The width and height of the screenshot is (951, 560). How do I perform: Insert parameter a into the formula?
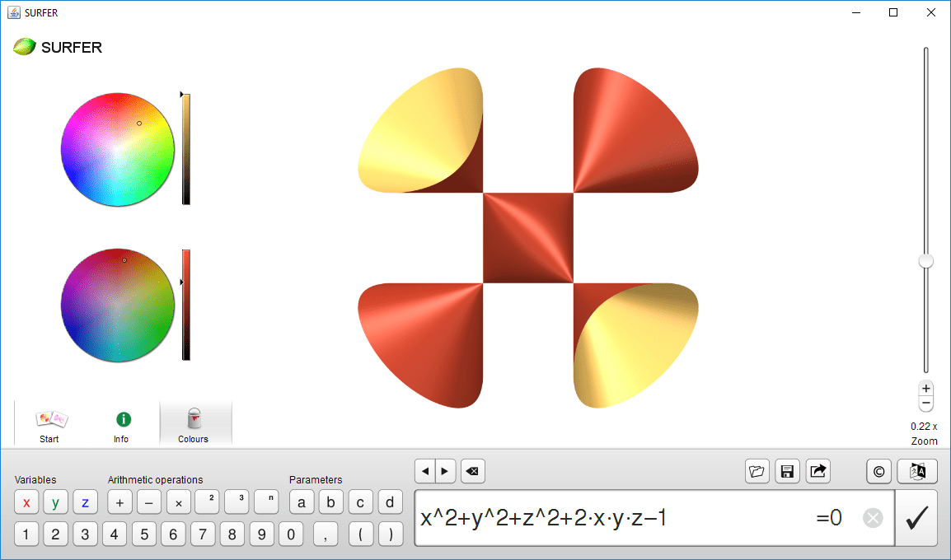click(302, 502)
